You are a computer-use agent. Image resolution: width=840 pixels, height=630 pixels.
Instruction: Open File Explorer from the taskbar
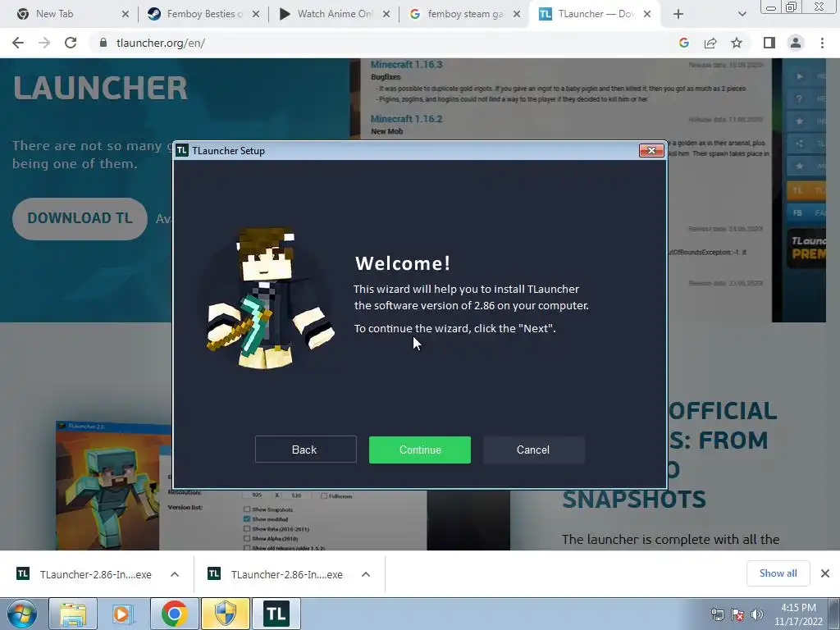click(73, 614)
